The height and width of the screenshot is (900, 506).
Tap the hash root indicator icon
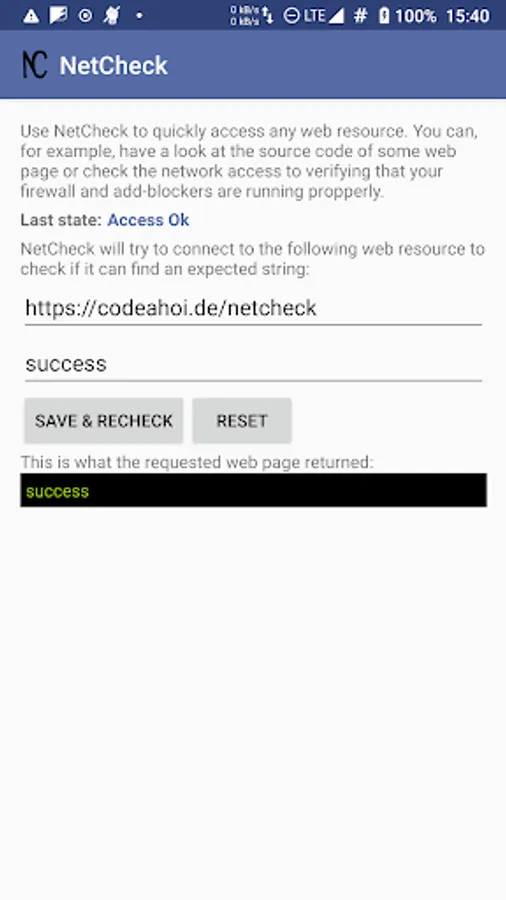360,16
